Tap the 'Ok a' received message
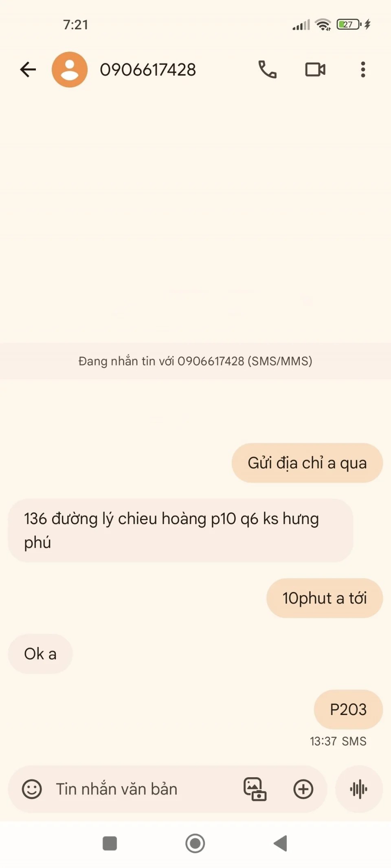The image size is (391, 868). [40, 654]
